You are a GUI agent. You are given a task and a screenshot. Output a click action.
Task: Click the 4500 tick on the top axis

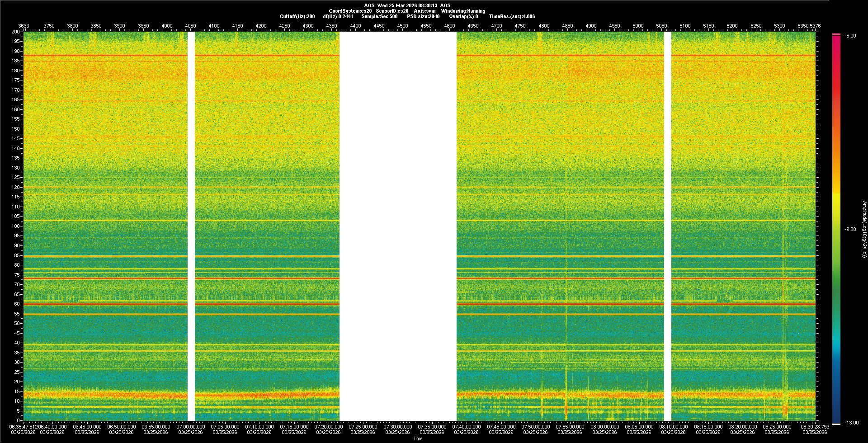402,26
